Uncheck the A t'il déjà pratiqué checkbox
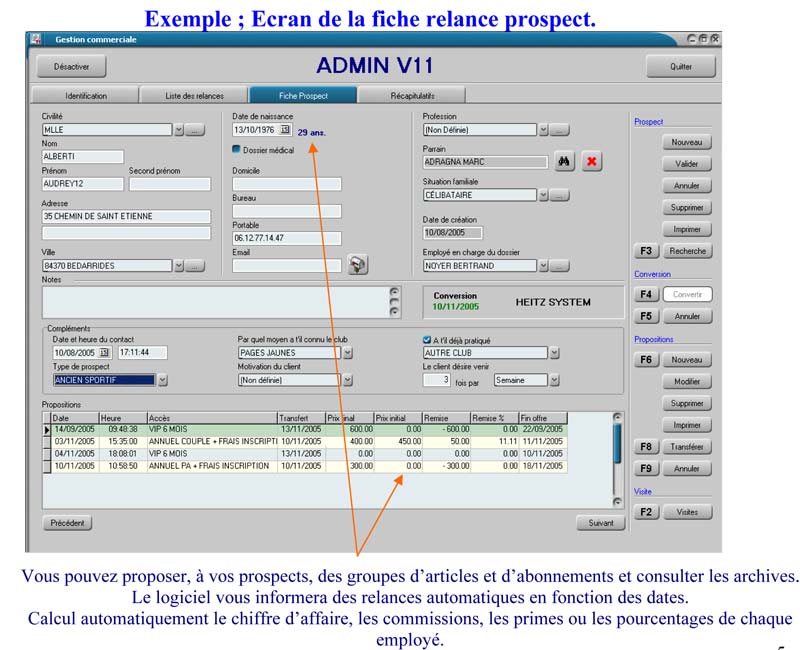The height and width of the screenshot is (650, 800). click(427, 340)
